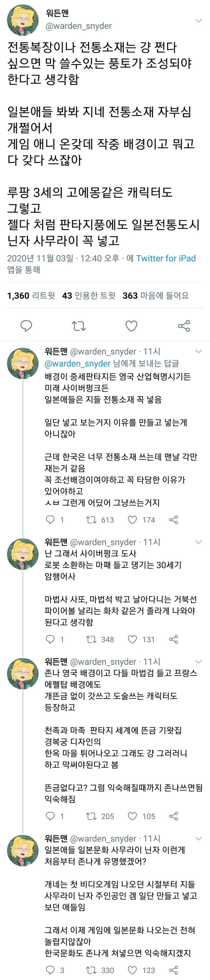This screenshot has width=210, height=980.
Task: View the 1,360 리트윗 list
Action: click(31, 295)
